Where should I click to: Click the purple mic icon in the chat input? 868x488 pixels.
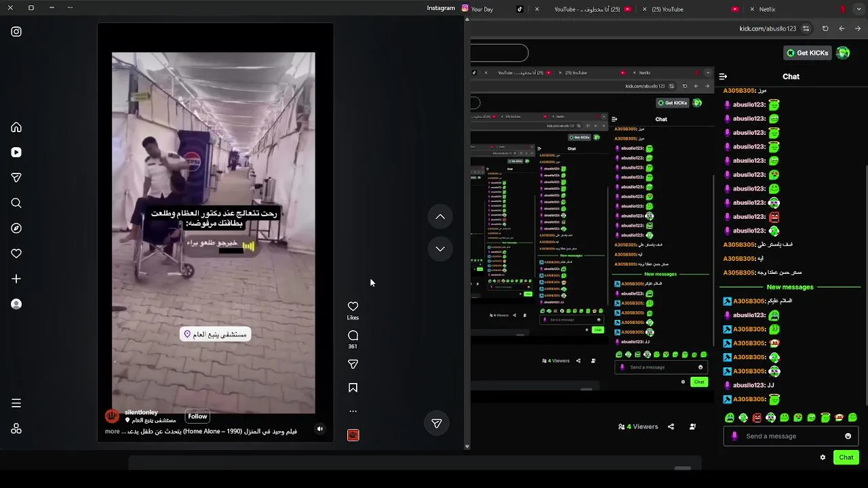734,436
